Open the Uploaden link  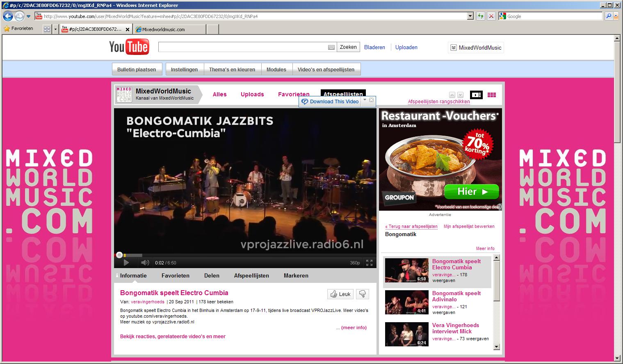pyautogui.click(x=406, y=48)
